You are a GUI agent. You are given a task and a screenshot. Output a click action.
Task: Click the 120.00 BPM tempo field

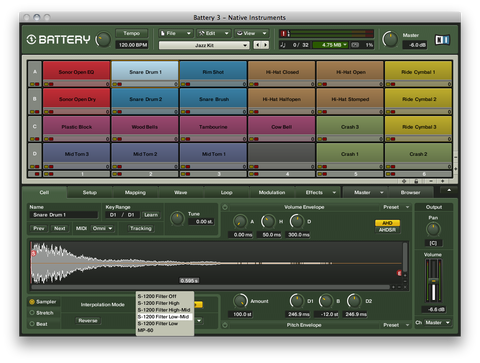(132, 45)
